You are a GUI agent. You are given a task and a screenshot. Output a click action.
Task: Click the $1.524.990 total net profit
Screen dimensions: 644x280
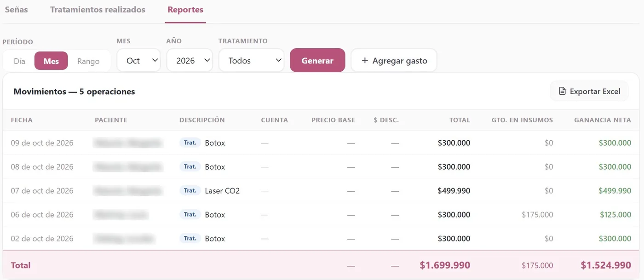(x=606, y=265)
